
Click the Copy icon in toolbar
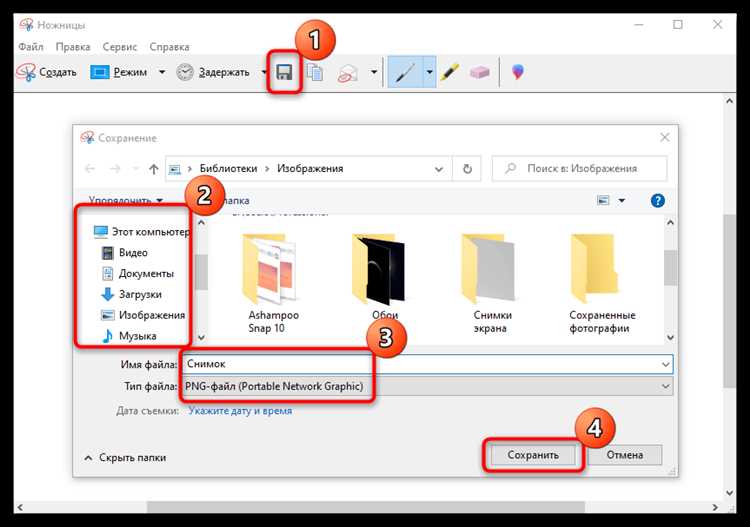tap(315, 73)
